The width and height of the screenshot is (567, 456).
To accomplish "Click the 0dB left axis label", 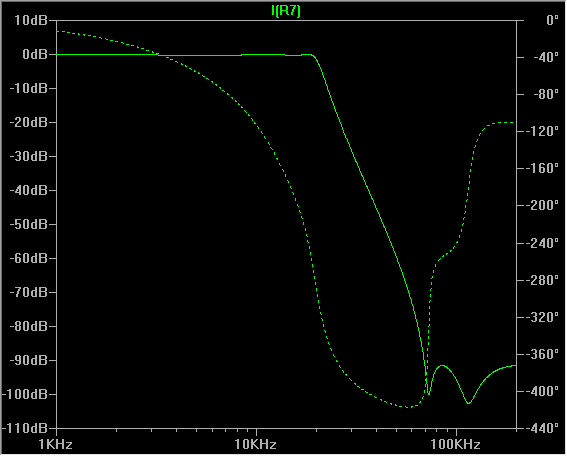I will 35,54.
